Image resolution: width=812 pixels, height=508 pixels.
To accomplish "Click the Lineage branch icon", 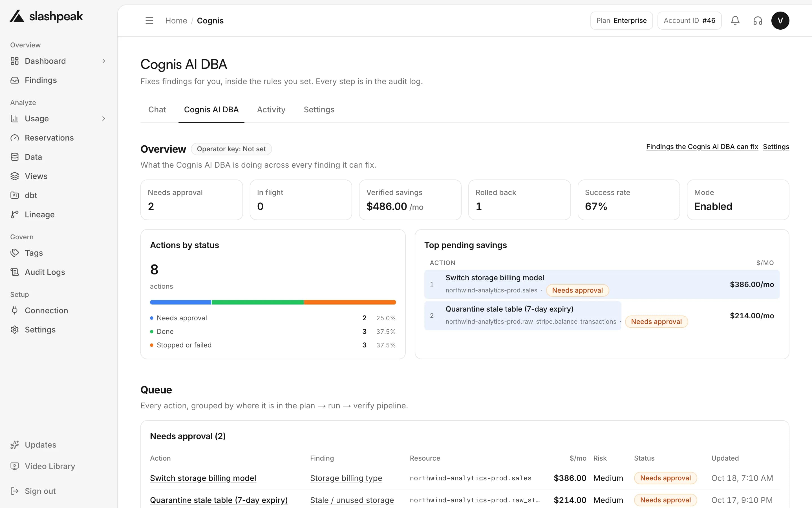I will pos(14,214).
